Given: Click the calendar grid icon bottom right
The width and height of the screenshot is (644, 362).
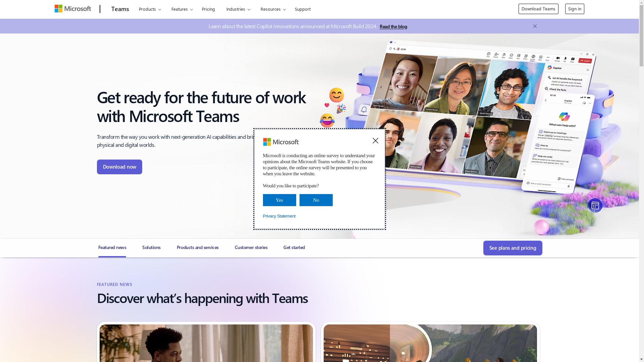Looking at the screenshot, I should point(595,205).
